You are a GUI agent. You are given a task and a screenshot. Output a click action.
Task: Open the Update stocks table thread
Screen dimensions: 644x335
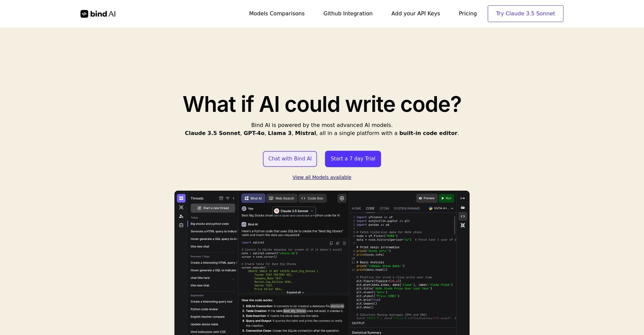coord(204,325)
